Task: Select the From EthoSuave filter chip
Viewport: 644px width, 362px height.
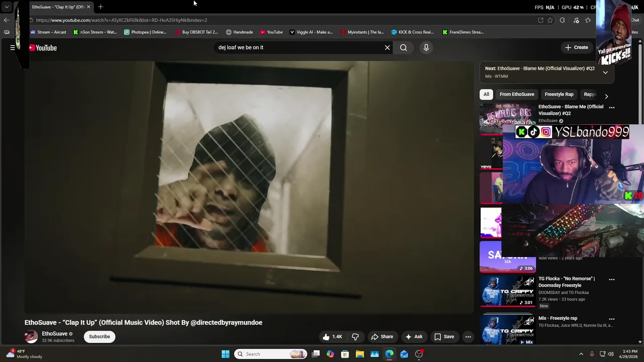Action: click(517, 94)
